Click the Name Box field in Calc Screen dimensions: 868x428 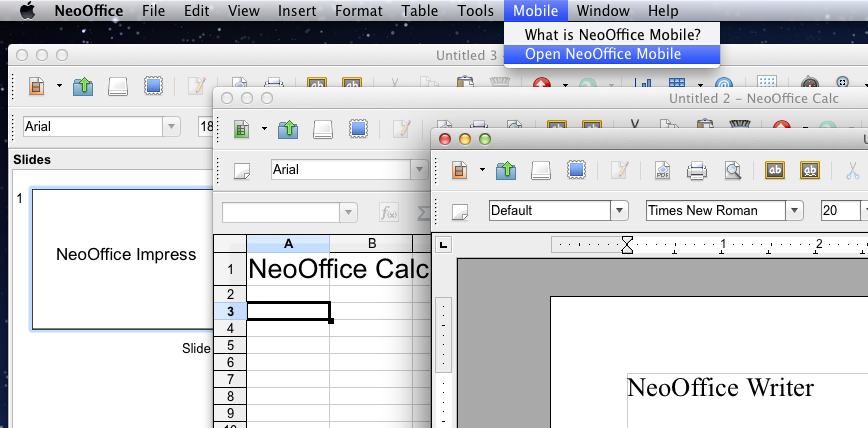pos(281,212)
